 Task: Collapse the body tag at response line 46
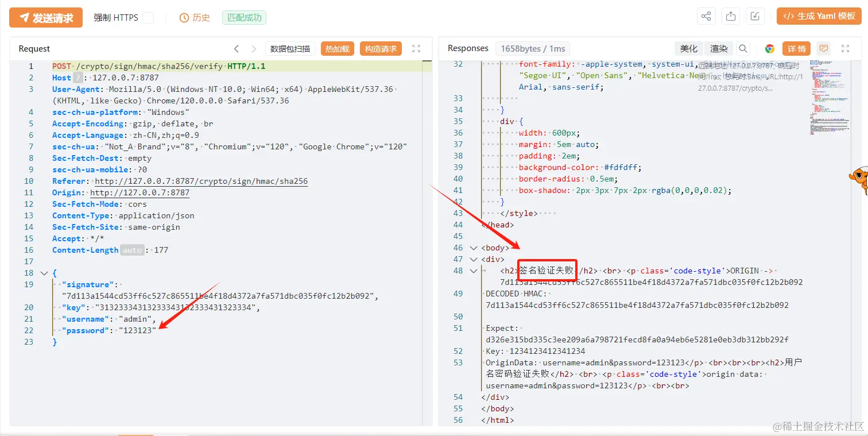(x=474, y=248)
